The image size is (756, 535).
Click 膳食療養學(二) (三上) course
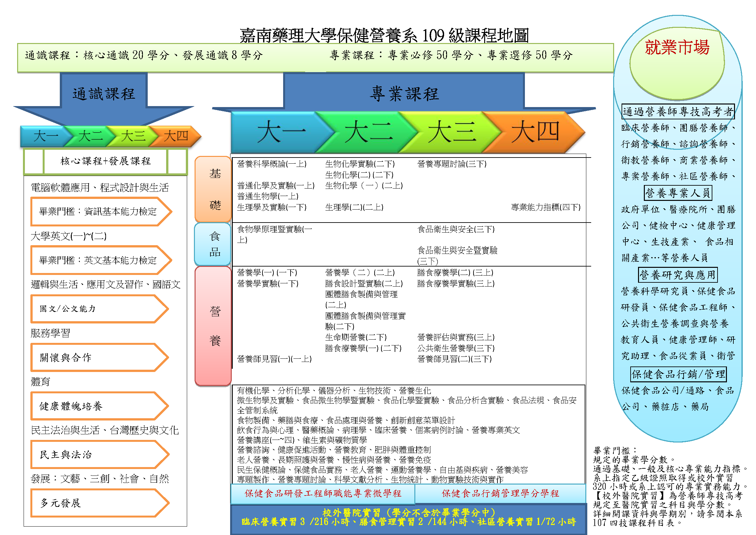click(x=455, y=273)
